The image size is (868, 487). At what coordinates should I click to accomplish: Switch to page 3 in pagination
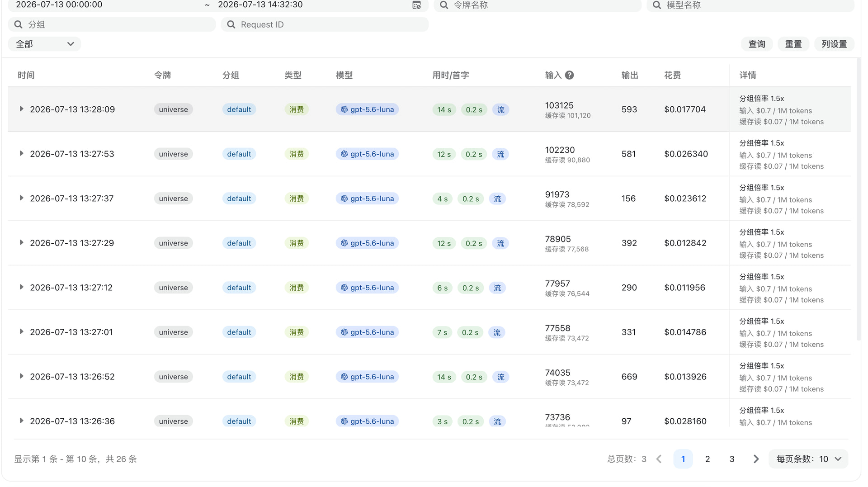732,459
